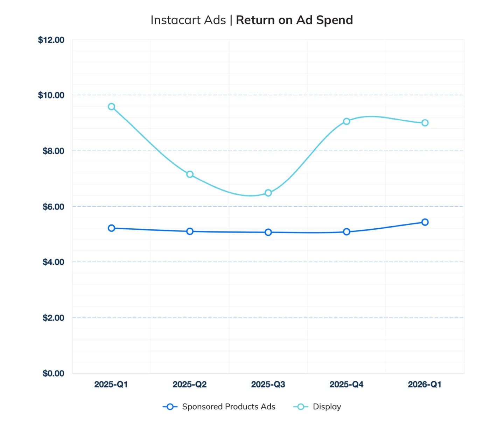Viewport: 504px width, 422px height.
Task: Click the $10.00 y-axis label
Action: coord(51,95)
